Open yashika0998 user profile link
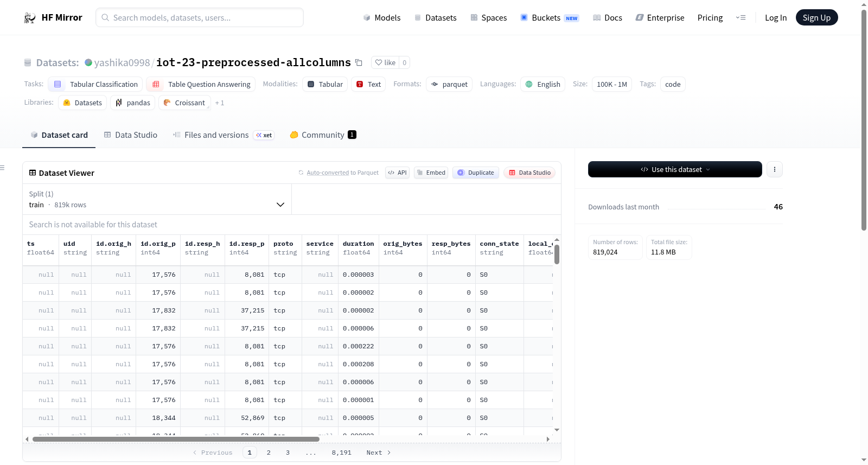Image resolution: width=868 pixels, height=465 pixels. coord(122,62)
